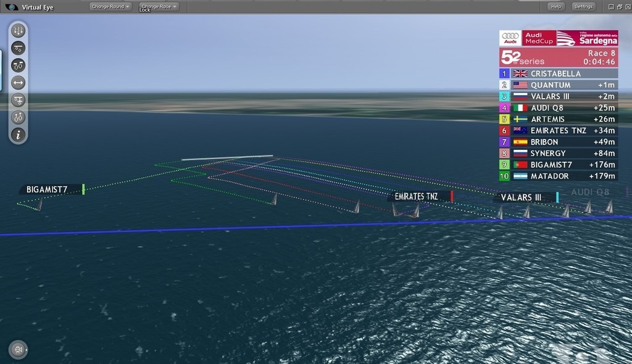The width and height of the screenshot is (632, 364).
Task: Select VALARS III row in the leaderboard list
Action: 558,96
